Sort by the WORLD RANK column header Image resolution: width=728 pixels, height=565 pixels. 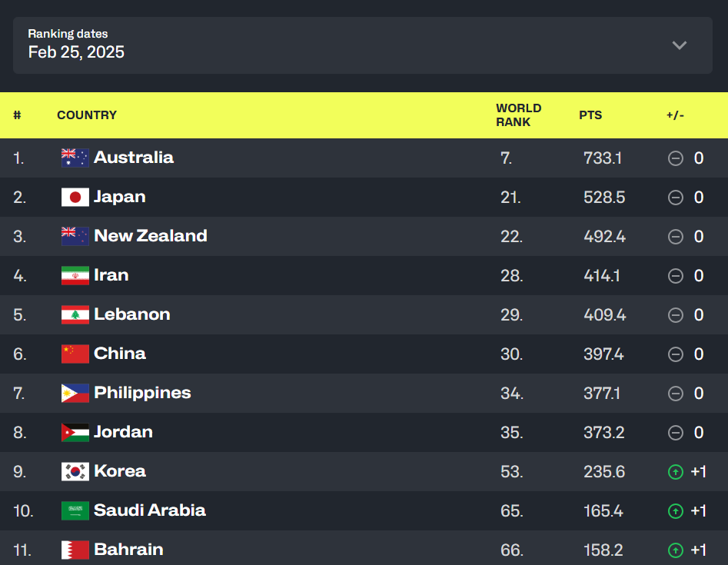(518, 115)
